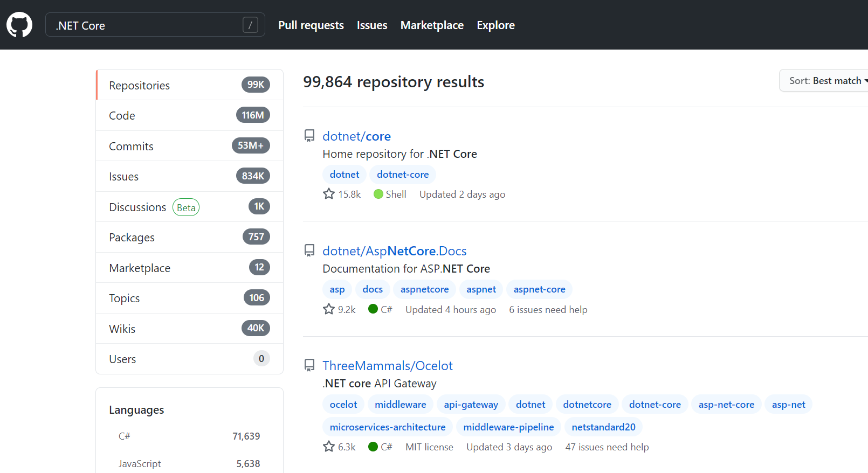Click the middleware-pipeline topic tag
868x473 pixels.
click(508, 427)
